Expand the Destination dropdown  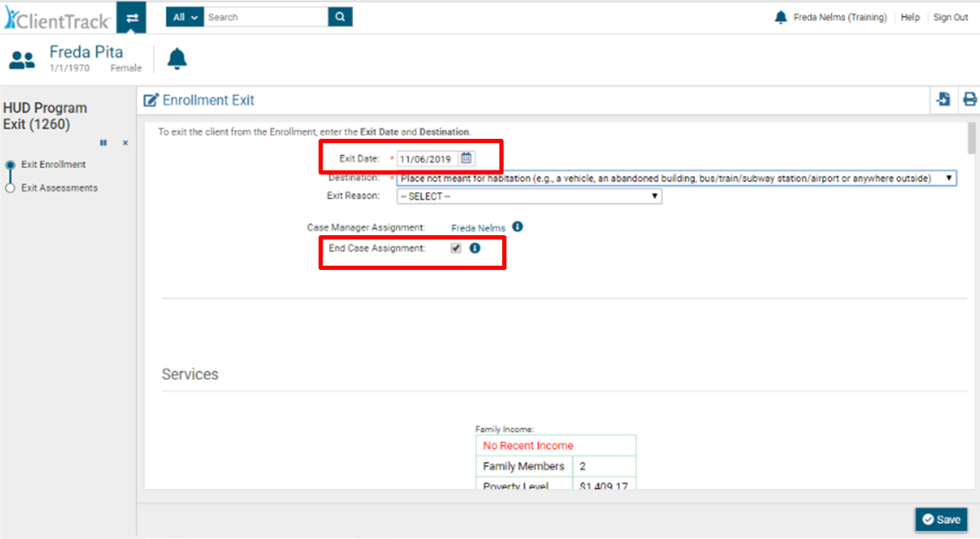[948, 178]
